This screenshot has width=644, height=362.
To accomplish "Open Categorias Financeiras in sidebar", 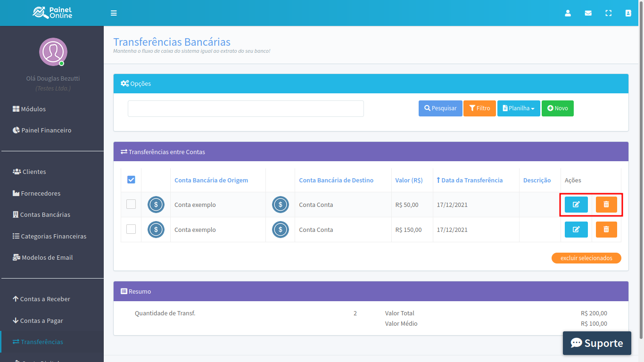I will (50, 236).
